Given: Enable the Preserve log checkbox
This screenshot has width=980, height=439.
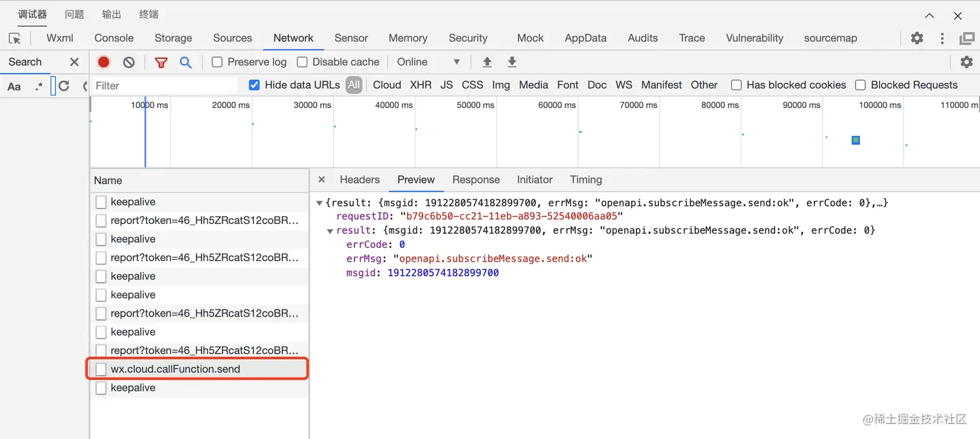Looking at the screenshot, I should (218, 62).
